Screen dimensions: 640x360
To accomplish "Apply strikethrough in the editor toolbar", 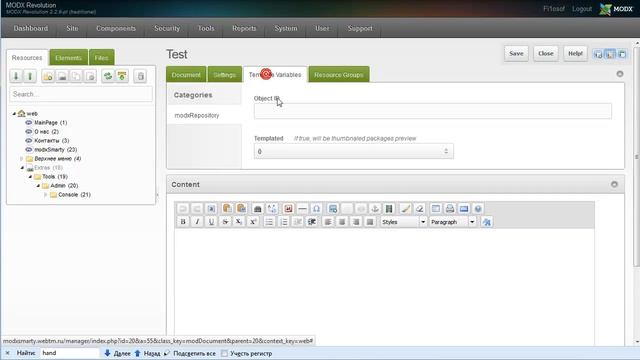I will 225,222.
